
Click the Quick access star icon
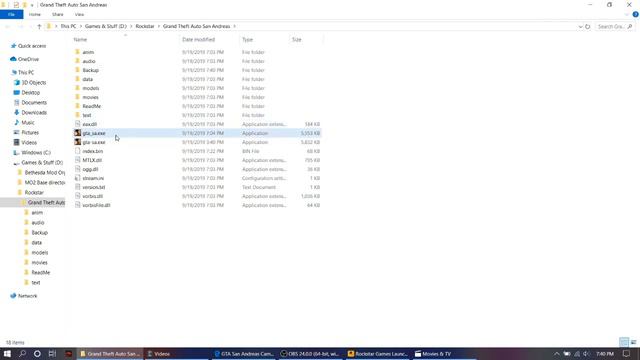tap(13, 46)
